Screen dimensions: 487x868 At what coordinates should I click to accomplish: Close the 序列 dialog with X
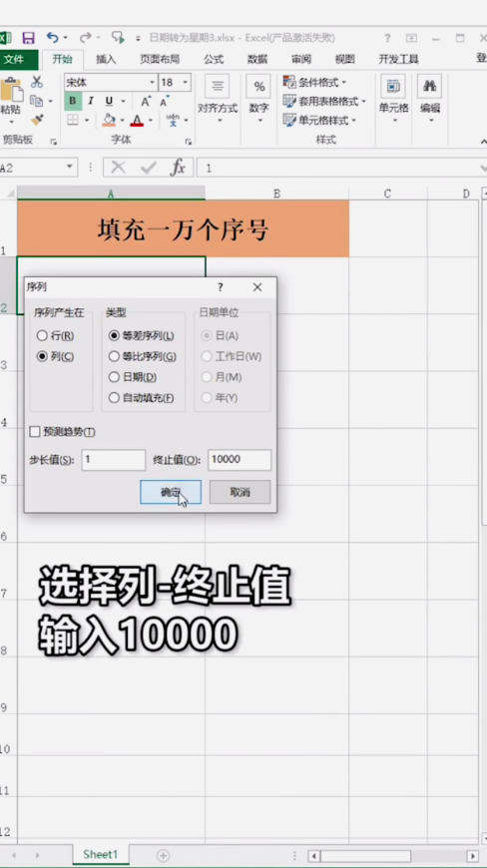click(x=257, y=287)
